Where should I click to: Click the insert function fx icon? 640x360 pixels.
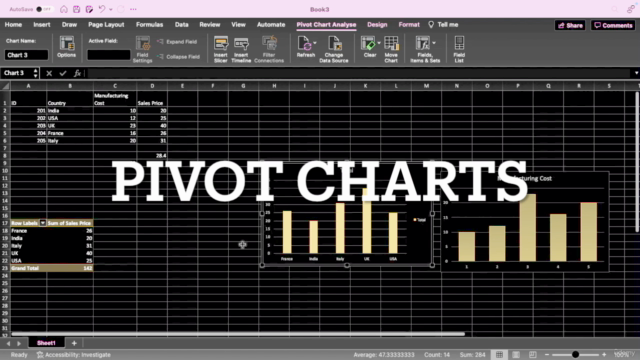point(77,73)
